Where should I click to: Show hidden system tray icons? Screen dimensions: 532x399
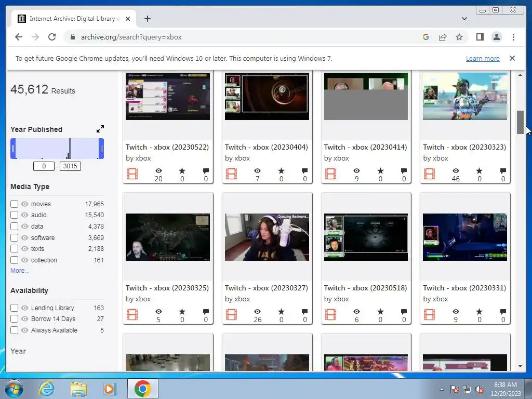[x=442, y=390]
